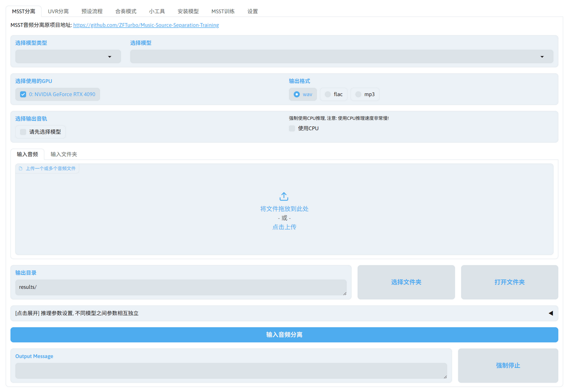Open the 安装模型 tab
568x392 pixels.
click(x=188, y=11)
